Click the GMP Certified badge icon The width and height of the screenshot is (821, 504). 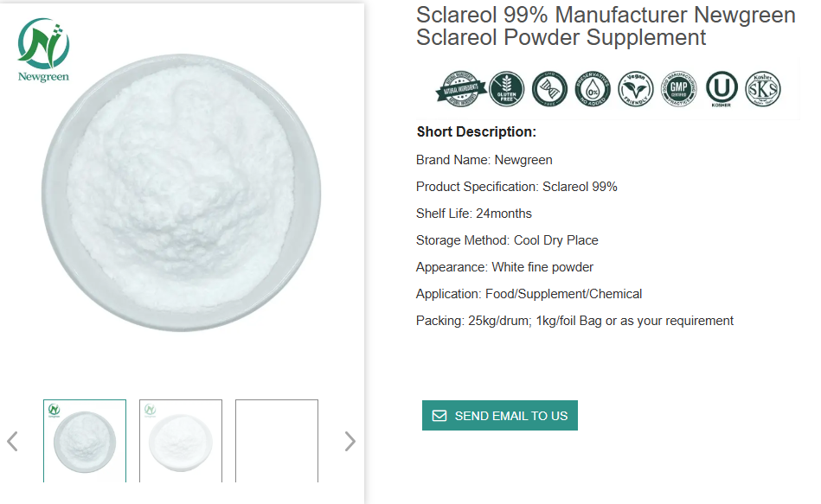[x=679, y=89]
